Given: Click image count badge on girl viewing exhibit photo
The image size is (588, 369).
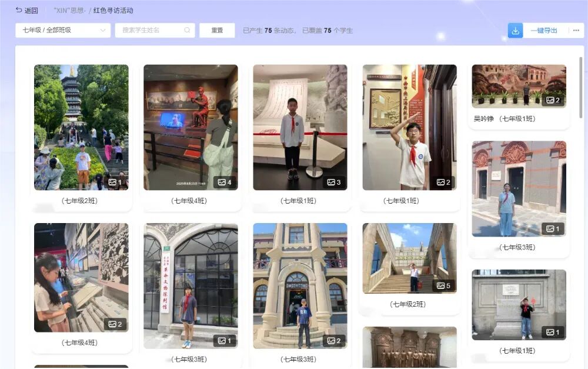Looking at the screenshot, I should coord(115,324).
